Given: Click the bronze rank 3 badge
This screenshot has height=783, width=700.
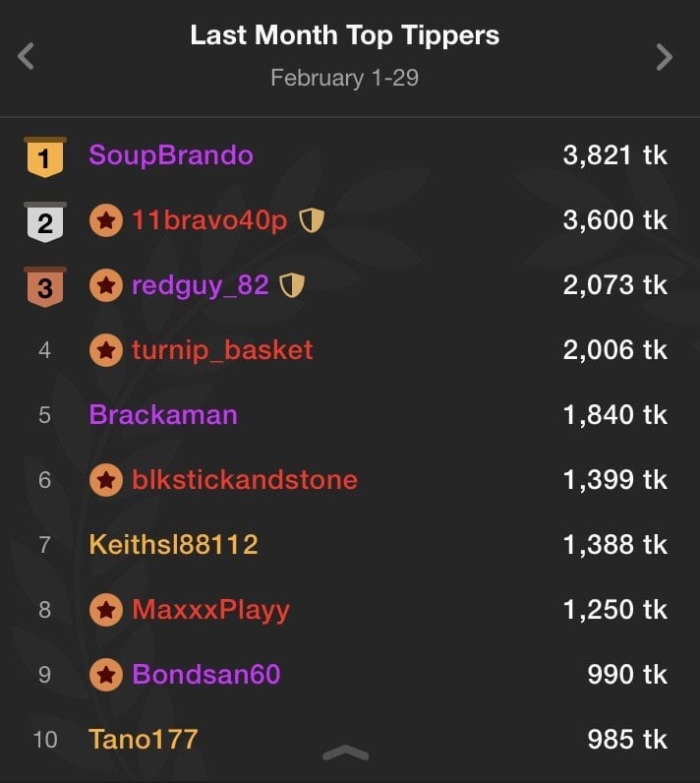Looking at the screenshot, I should click(x=45, y=286).
